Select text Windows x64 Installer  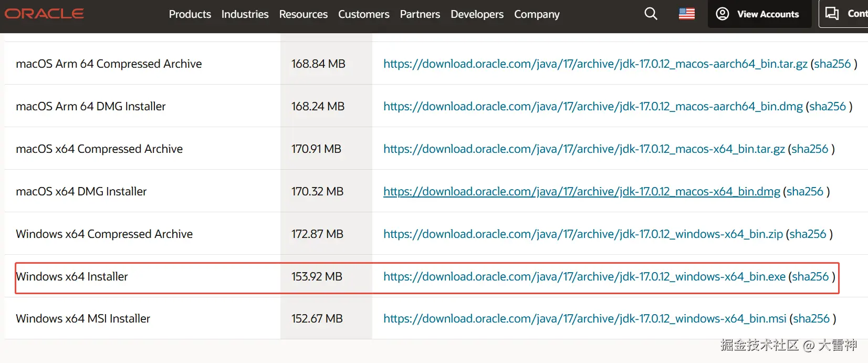[72, 276]
